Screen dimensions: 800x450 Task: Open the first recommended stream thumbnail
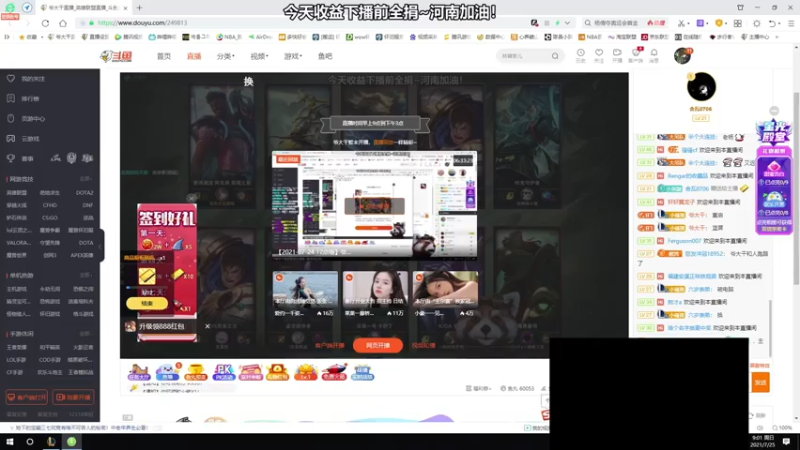[305, 289]
